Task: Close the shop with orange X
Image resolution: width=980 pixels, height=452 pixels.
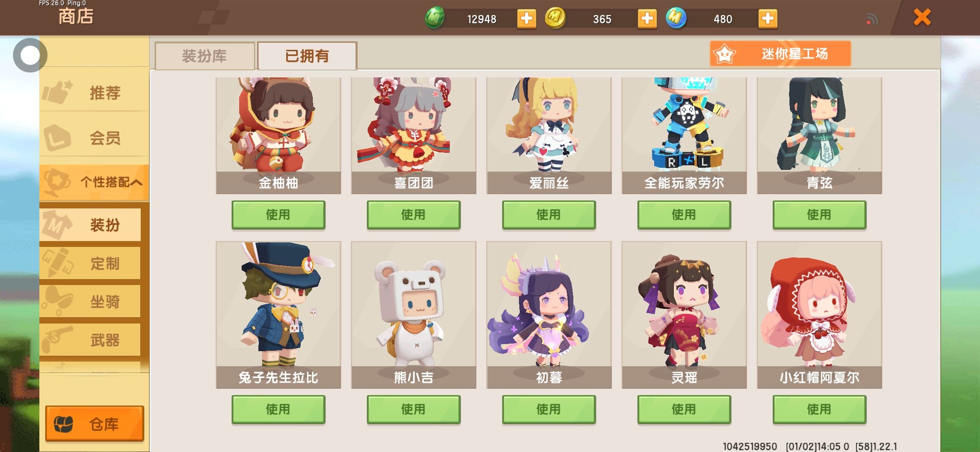Action: 922,18
